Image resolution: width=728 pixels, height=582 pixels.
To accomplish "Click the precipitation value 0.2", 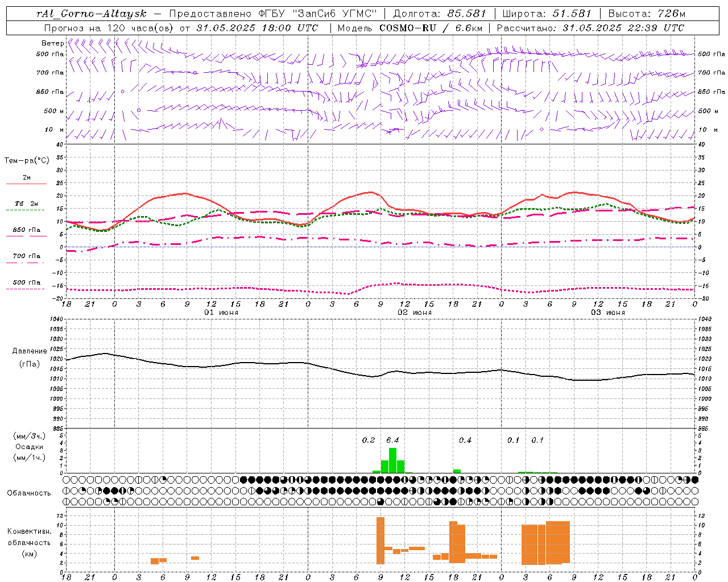I will (x=369, y=440).
